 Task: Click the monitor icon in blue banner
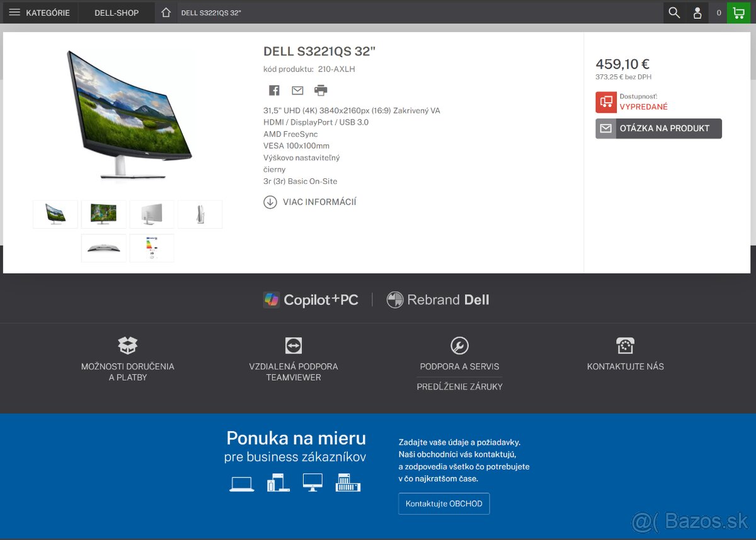click(x=312, y=482)
